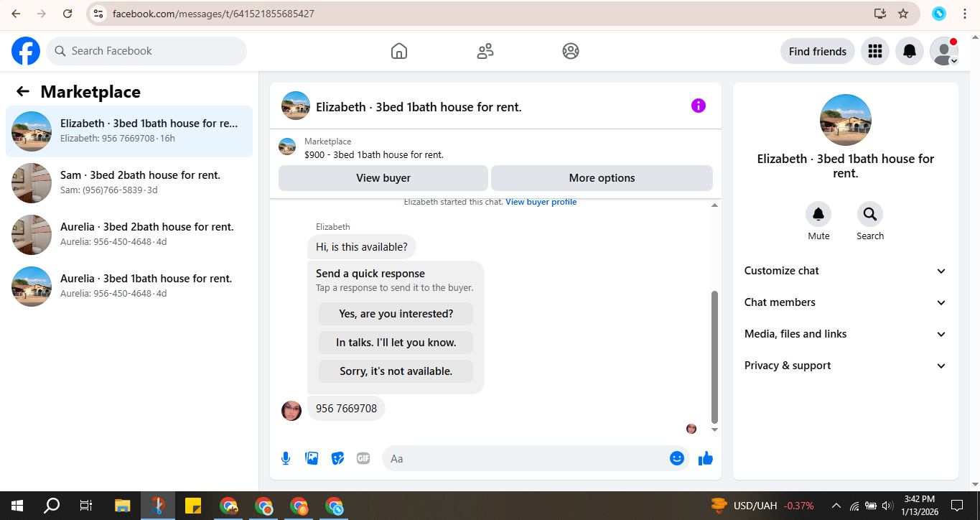Click the chat header listing thumbnail
The image size is (980, 520).
[296, 106]
